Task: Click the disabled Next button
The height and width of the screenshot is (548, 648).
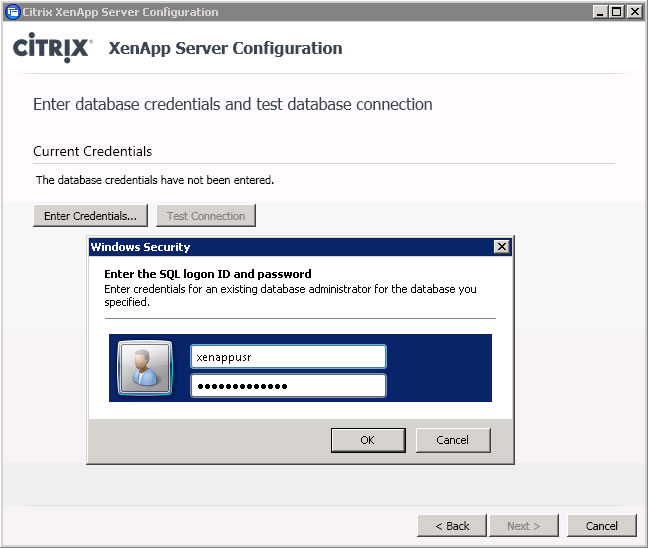Action: tap(524, 526)
